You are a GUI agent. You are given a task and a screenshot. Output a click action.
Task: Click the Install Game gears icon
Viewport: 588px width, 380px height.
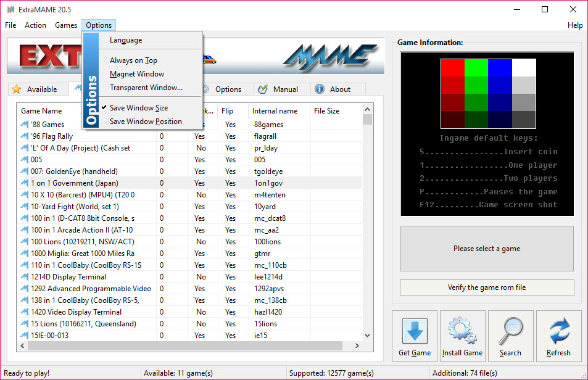[462, 331]
